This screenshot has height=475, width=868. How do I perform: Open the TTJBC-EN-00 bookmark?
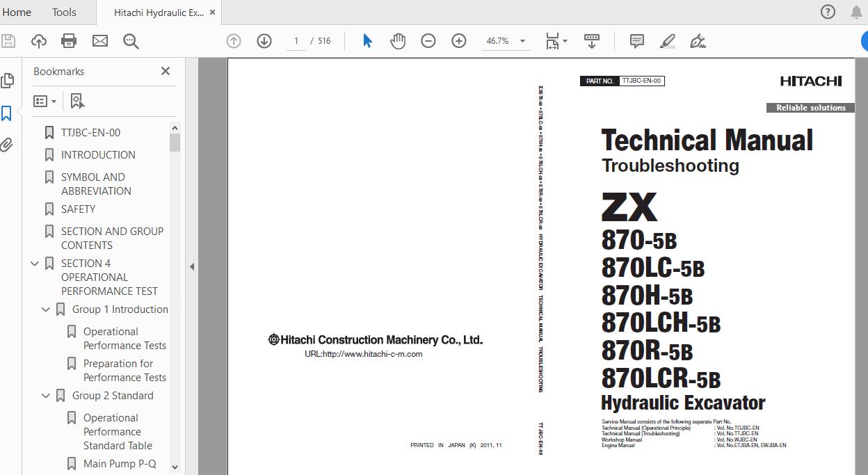[x=90, y=132]
